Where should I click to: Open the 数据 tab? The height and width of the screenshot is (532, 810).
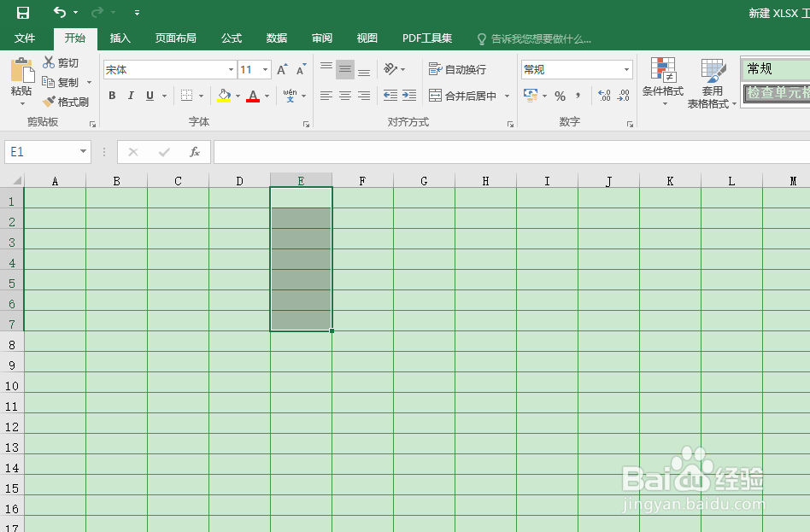point(276,38)
